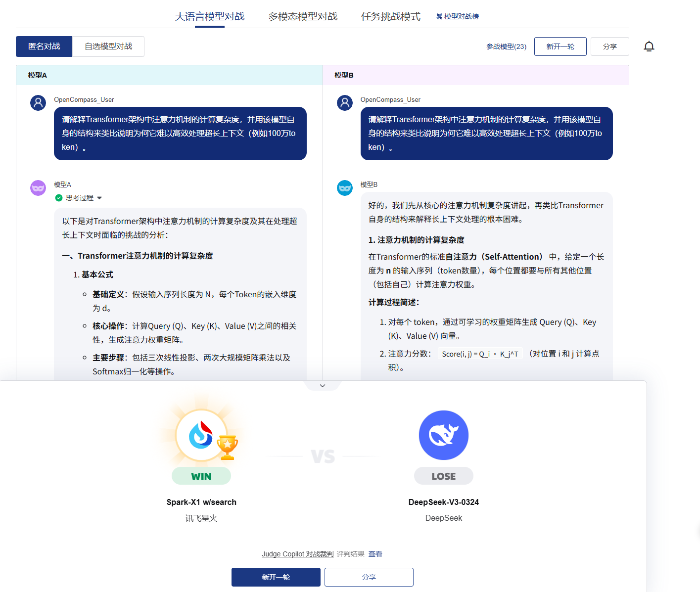700x592 pixels.
Task: Click the gold trophy badge icon
Action: pos(228,447)
